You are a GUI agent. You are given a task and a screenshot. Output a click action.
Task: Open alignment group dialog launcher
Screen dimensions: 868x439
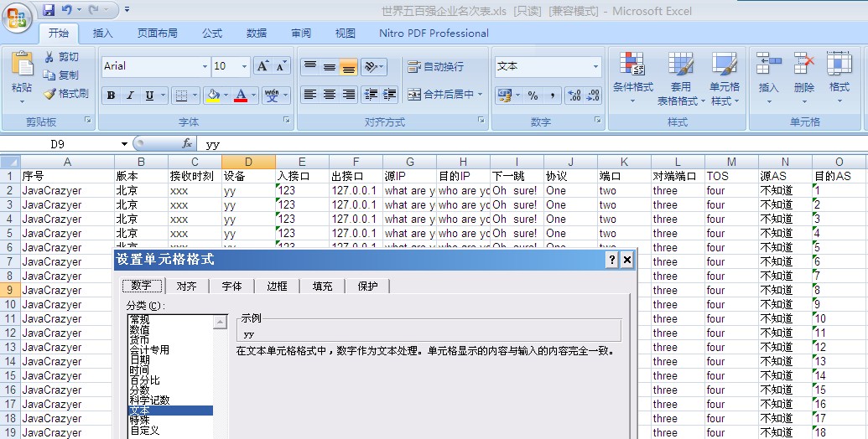481,120
